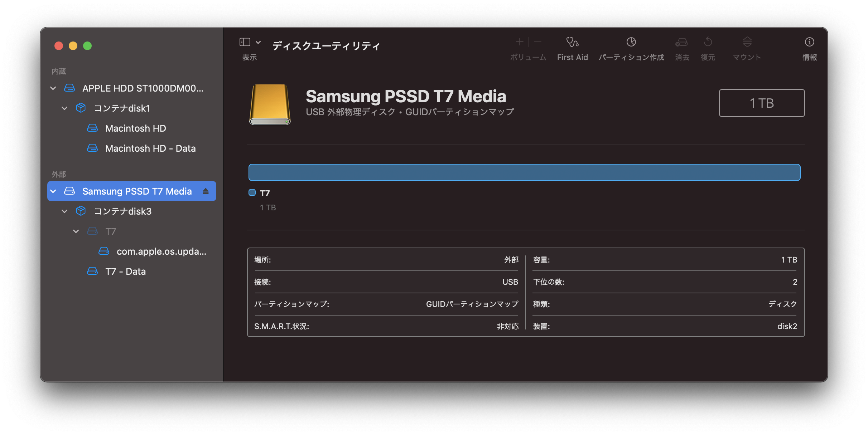Image resolution: width=868 pixels, height=435 pixels.
Task: Click the T7 blue legend color square
Action: click(x=252, y=193)
